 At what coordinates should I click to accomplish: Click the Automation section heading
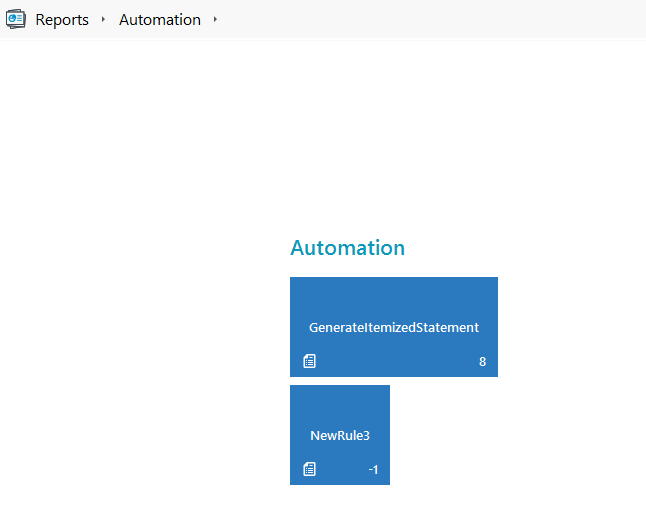coord(347,248)
